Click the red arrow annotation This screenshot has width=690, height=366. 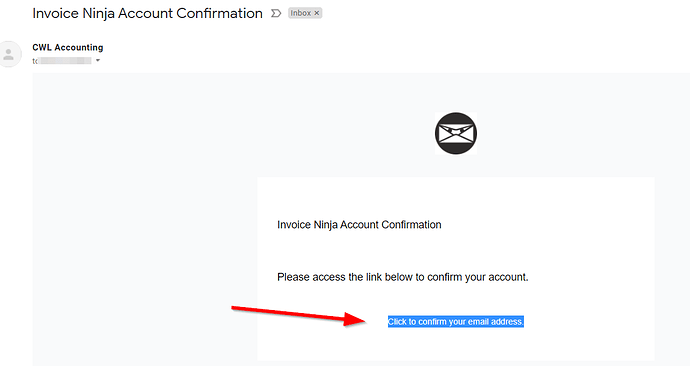point(299,315)
